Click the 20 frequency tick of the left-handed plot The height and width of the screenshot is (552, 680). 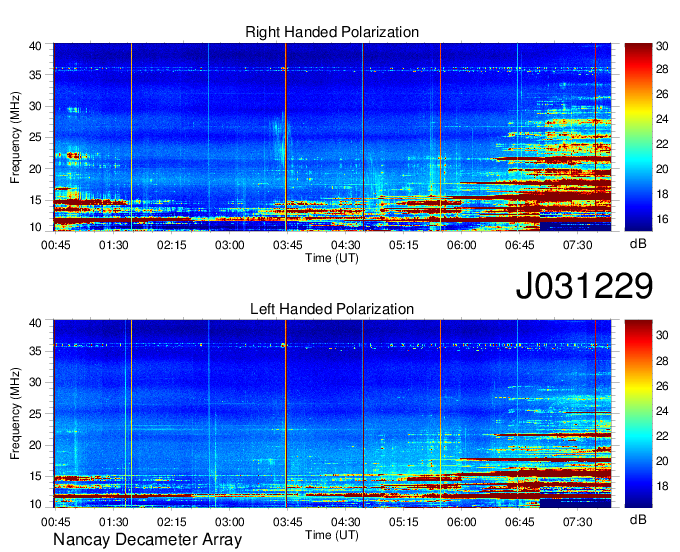[35, 445]
